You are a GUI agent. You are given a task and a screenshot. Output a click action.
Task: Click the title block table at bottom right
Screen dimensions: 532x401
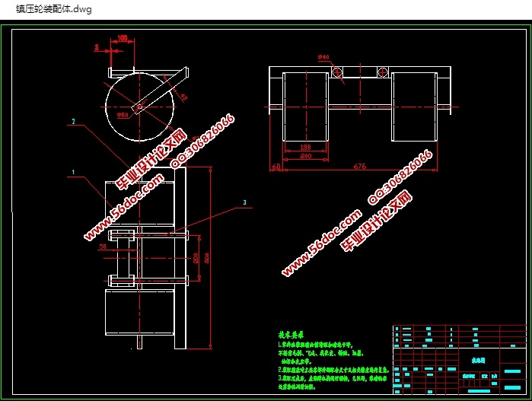click(460, 359)
